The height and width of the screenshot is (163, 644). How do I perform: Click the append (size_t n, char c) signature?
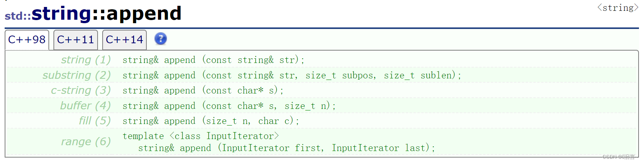211,121
